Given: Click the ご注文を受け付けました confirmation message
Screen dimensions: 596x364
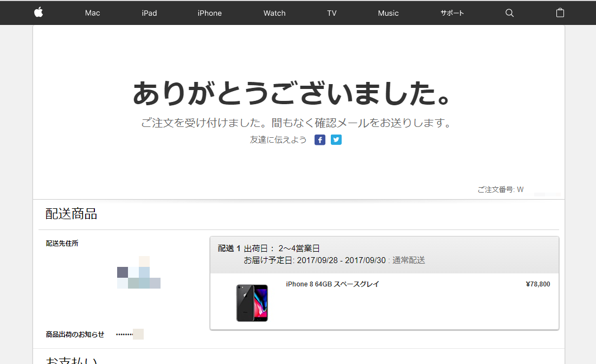Looking at the screenshot, I should point(296,123).
